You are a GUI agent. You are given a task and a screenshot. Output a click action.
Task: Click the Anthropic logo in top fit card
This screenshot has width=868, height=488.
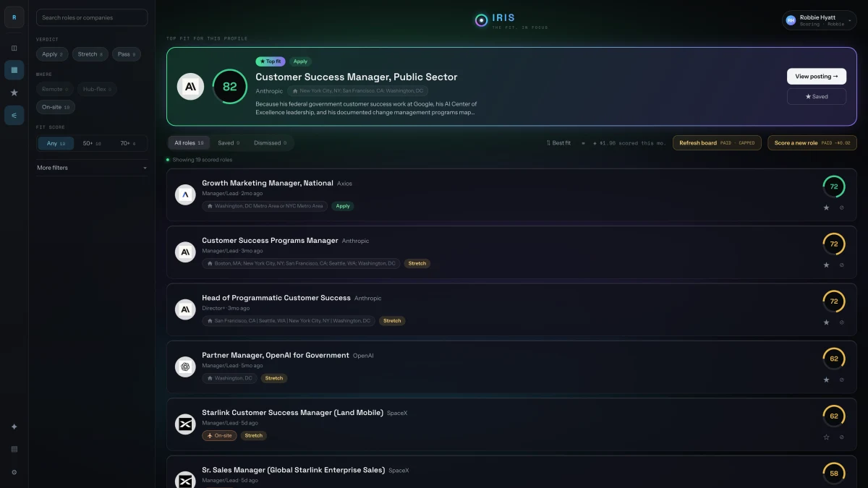[x=190, y=87]
